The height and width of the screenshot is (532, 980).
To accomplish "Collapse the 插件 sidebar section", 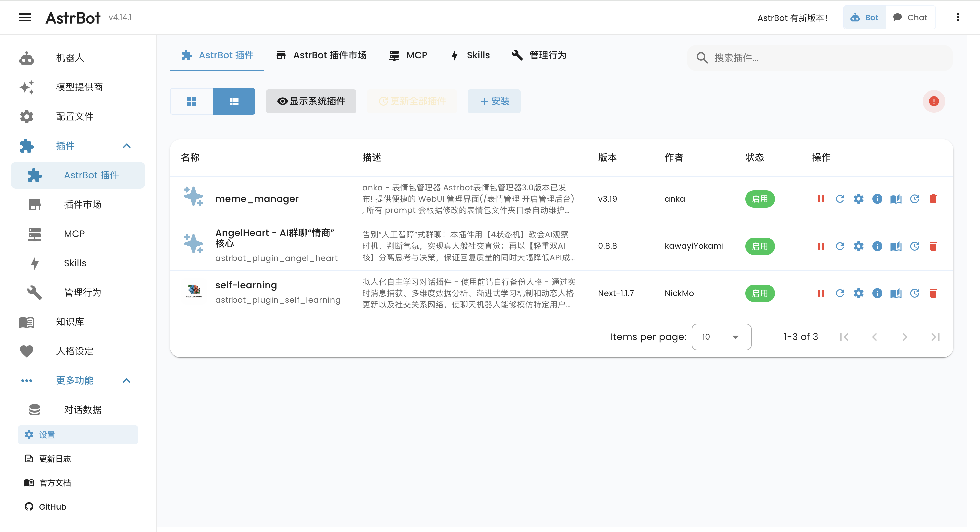I will [127, 146].
